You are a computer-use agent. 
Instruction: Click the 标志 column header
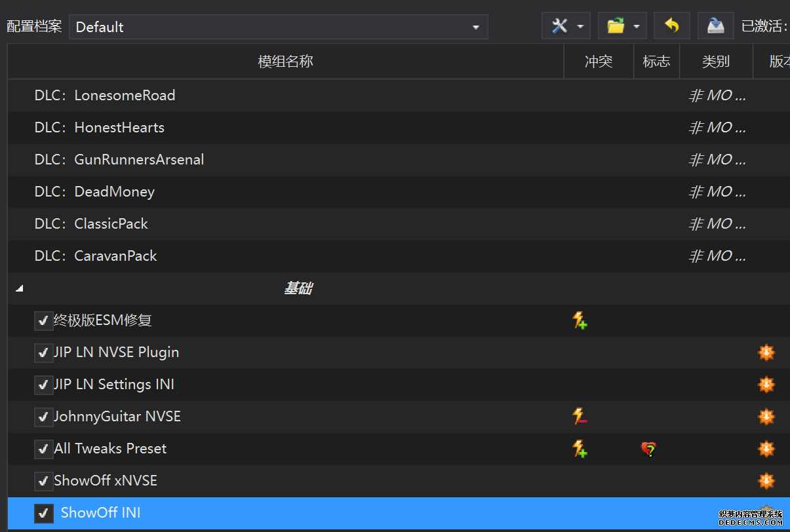pos(656,62)
